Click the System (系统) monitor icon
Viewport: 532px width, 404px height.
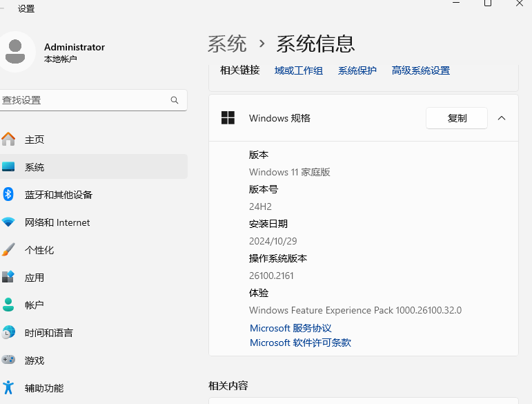tap(8, 166)
